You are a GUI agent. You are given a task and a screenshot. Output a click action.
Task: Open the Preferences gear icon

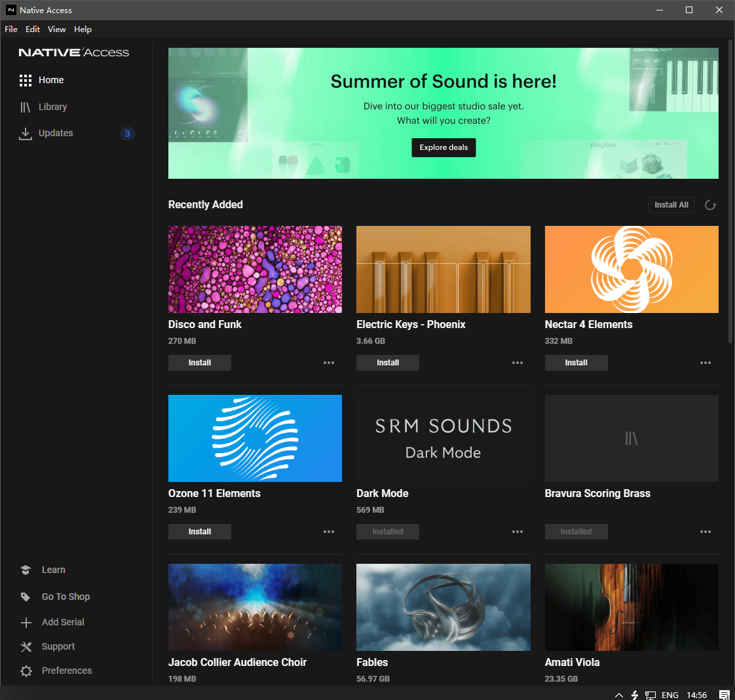point(26,671)
